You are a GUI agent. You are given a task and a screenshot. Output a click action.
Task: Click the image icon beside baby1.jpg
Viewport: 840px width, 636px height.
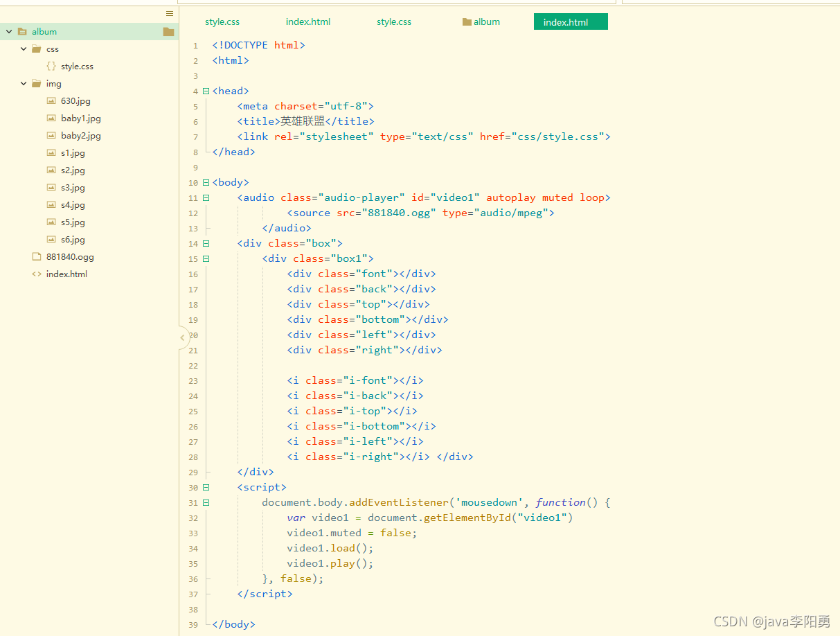pos(51,118)
